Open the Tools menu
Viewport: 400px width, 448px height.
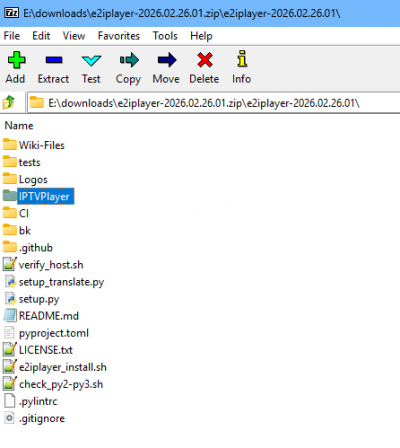[165, 36]
